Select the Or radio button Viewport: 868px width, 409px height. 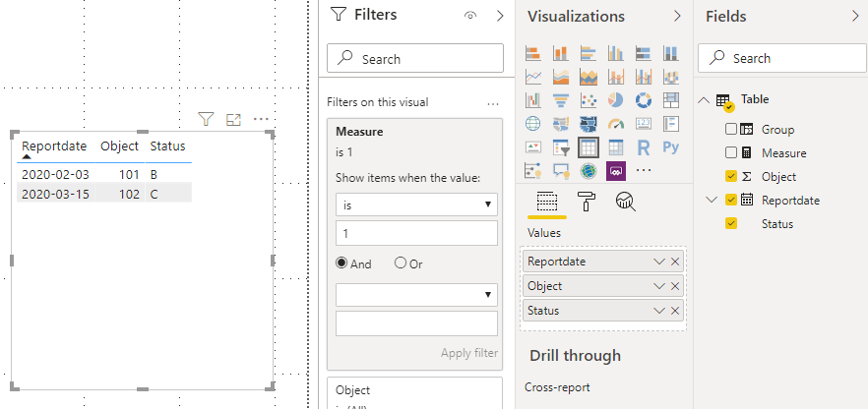401,263
